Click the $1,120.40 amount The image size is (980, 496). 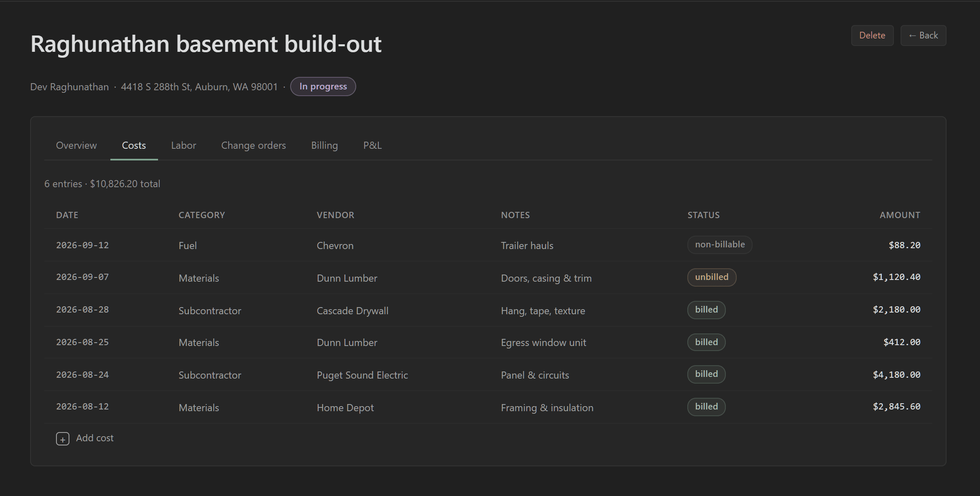coord(896,277)
